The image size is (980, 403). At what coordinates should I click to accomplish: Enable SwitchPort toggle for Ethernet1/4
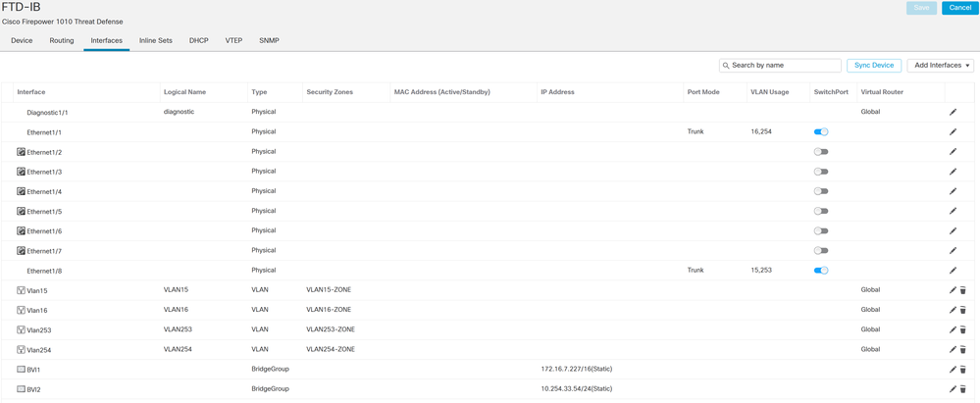point(821,191)
